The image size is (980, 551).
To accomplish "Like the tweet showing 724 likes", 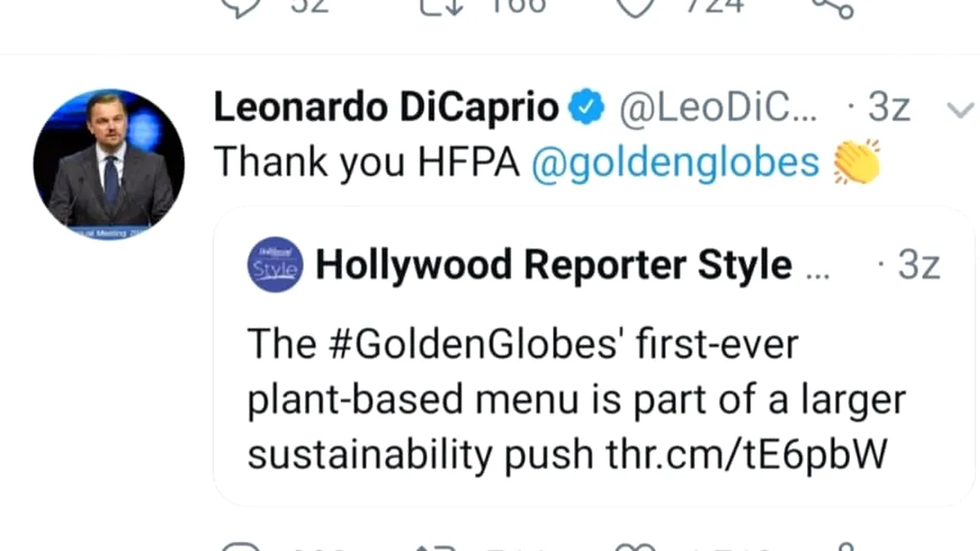I will pos(636,6).
